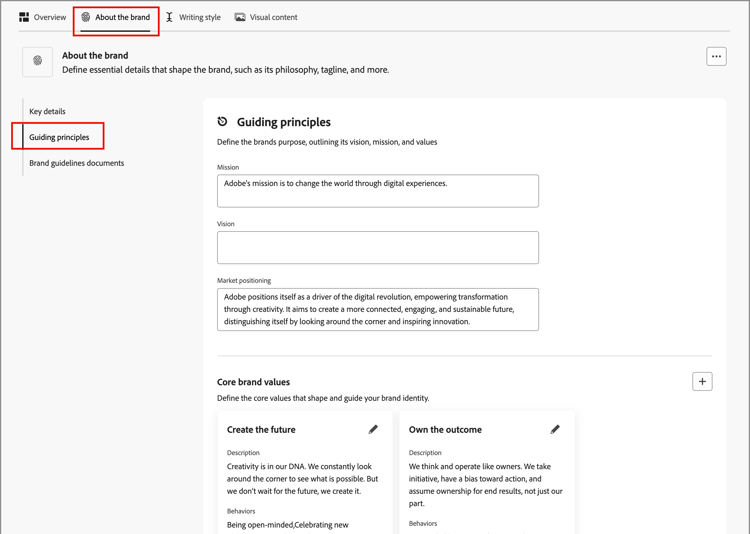Click the Mission field label
The image size is (750, 534).
228,167
